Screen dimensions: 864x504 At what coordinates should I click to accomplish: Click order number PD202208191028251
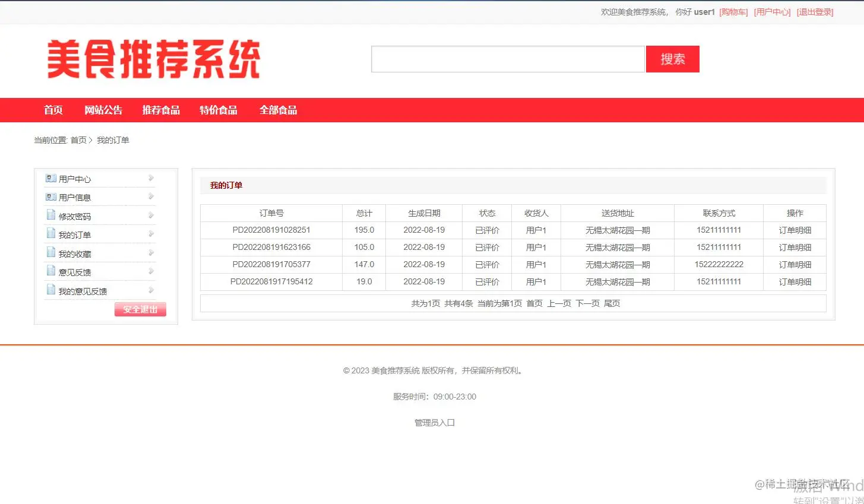pos(271,230)
